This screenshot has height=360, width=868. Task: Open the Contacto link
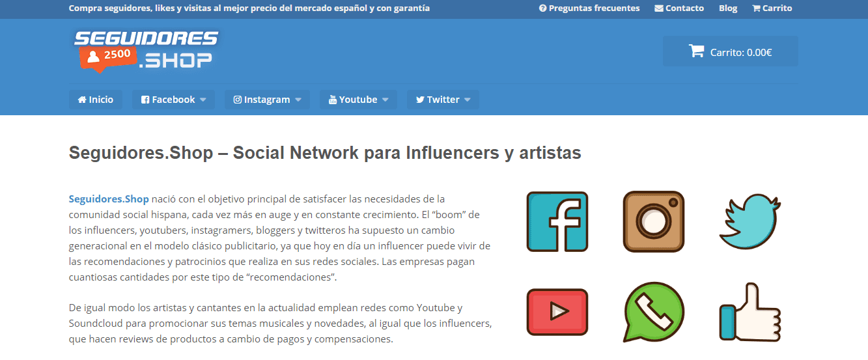tap(679, 8)
